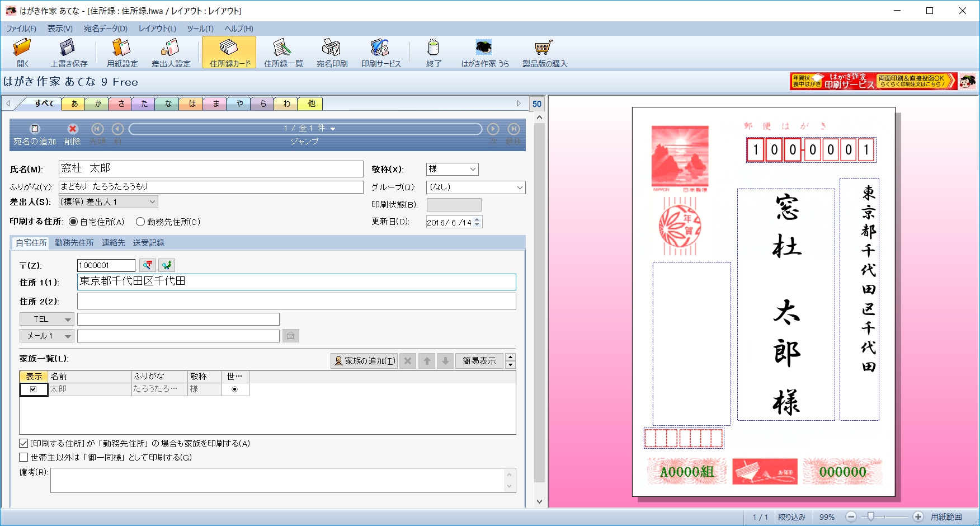Click the zoom slider handle
This screenshot has width=980, height=526.
pyautogui.click(x=870, y=516)
